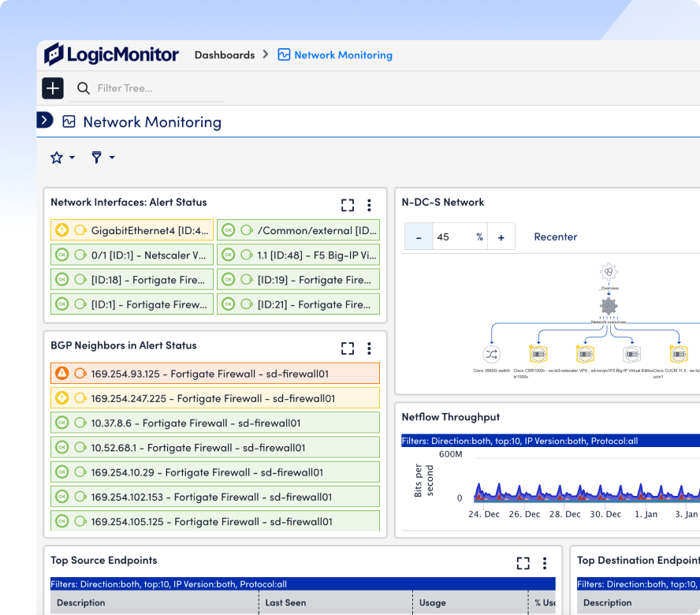Recenter the N-DC-S Network map

pos(556,237)
